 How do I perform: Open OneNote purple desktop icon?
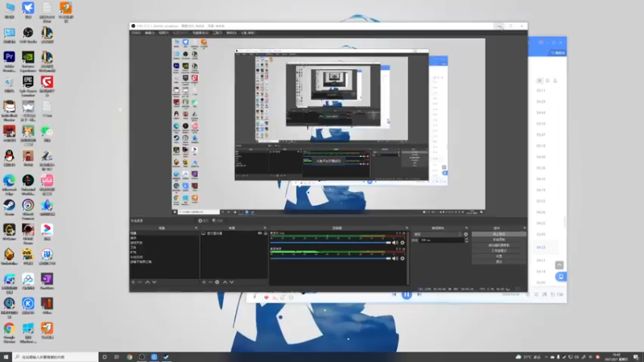(x=47, y=281)
